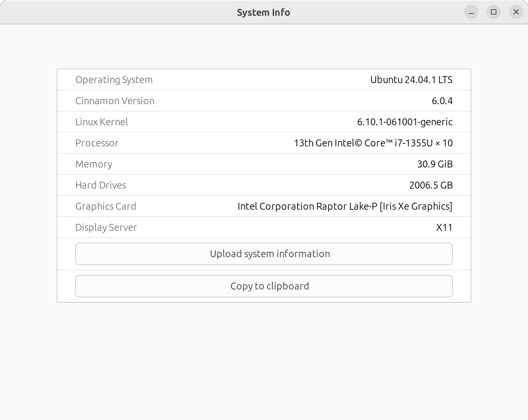Close the System Info window
The width and height of the screenshot is (528, 420).
click(516, 12)
